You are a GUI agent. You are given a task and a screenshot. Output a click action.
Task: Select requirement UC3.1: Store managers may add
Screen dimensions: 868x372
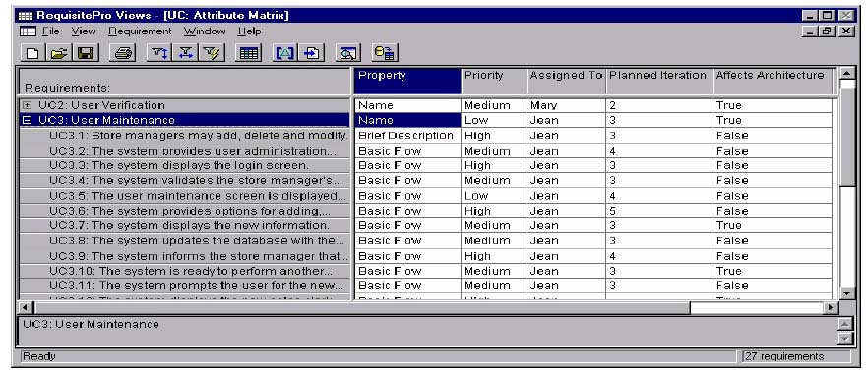(185, 136)
